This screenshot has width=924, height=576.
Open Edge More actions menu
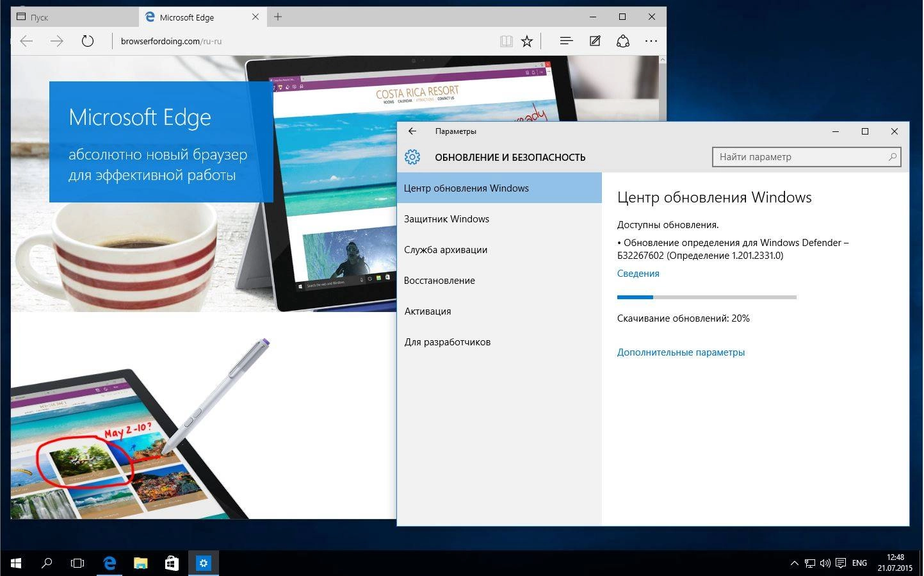[651, 41]
